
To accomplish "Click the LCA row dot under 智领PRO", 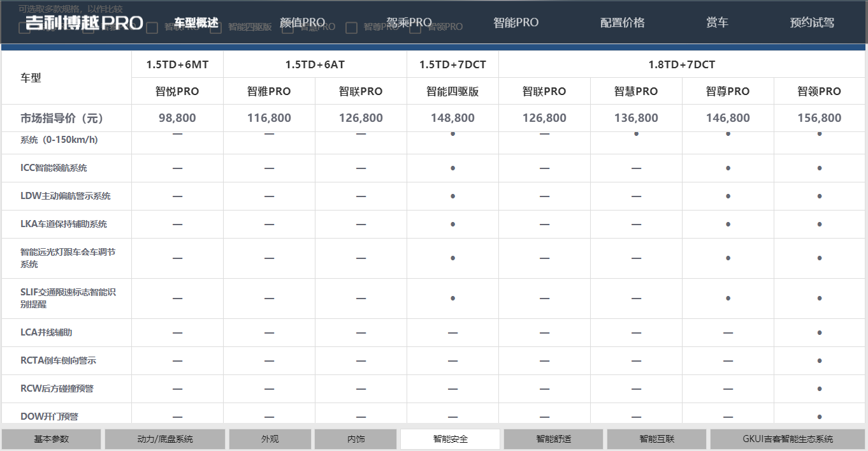I will pyautogui.click(x=820, y=333).
